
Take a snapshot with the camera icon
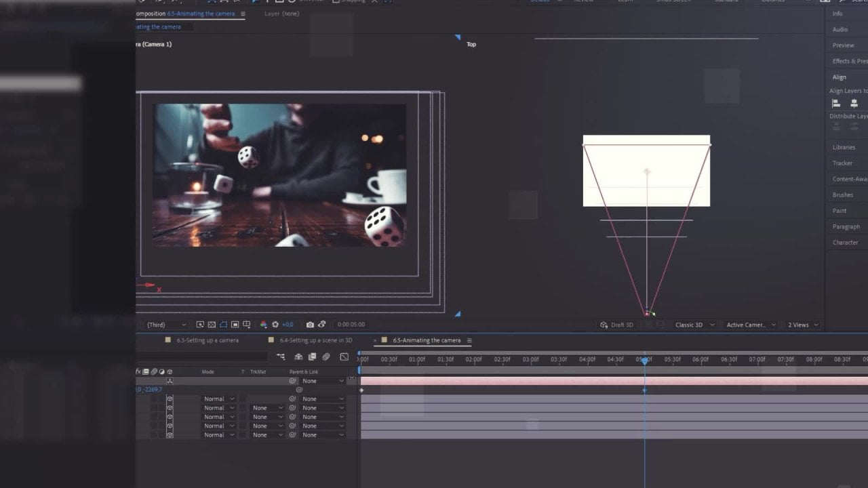point(310,325)
